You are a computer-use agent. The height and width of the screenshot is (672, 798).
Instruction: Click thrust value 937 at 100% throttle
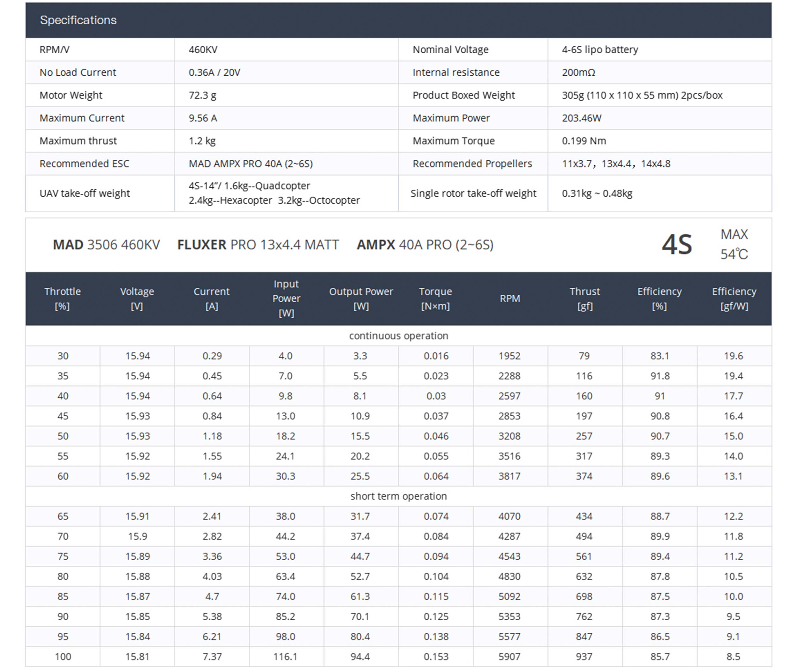(x=584, y=657)
